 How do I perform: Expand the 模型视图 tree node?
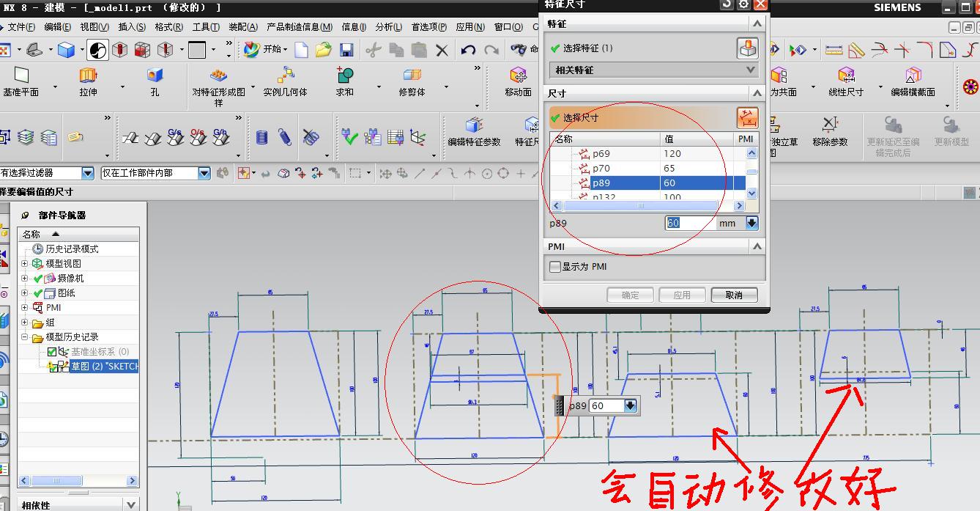point(24,264)
